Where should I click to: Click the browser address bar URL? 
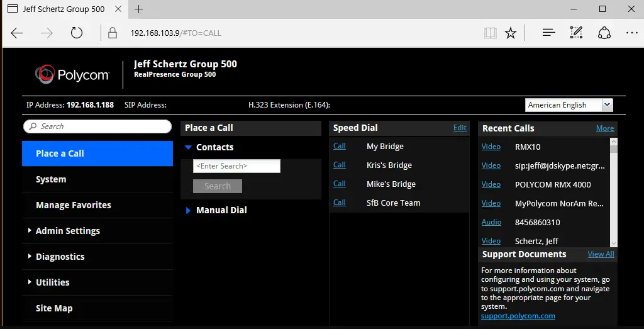pyautogui.click(x=176, y=33)
